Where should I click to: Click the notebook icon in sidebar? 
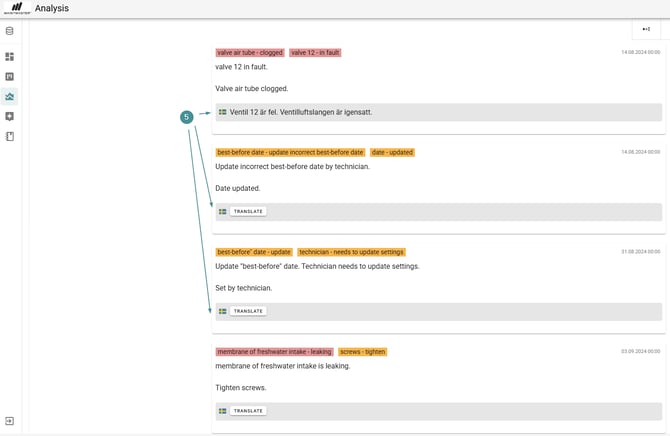tap(10, 137)
